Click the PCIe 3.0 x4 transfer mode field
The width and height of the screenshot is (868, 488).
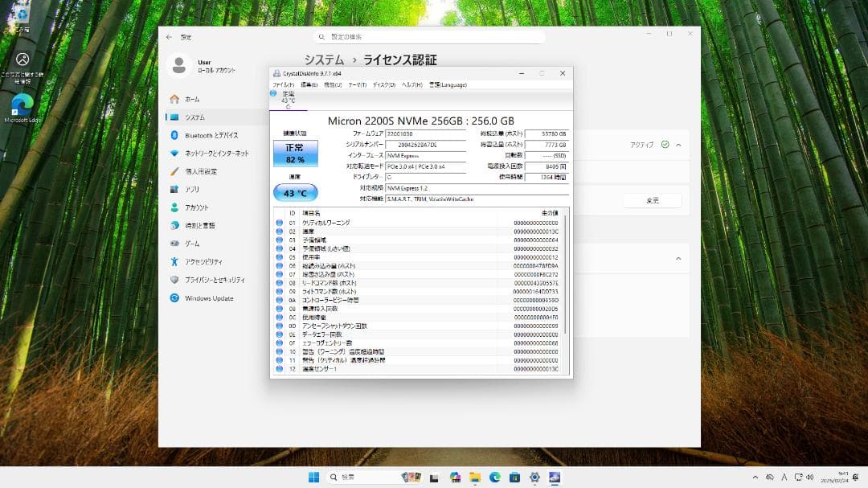point(425,166)
